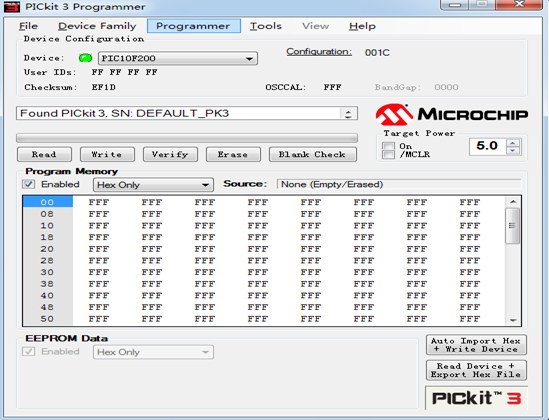Image resolution: width=549 pixels, height=420 pixels.
Task: Click the Read button
Action: coord(44,154)
